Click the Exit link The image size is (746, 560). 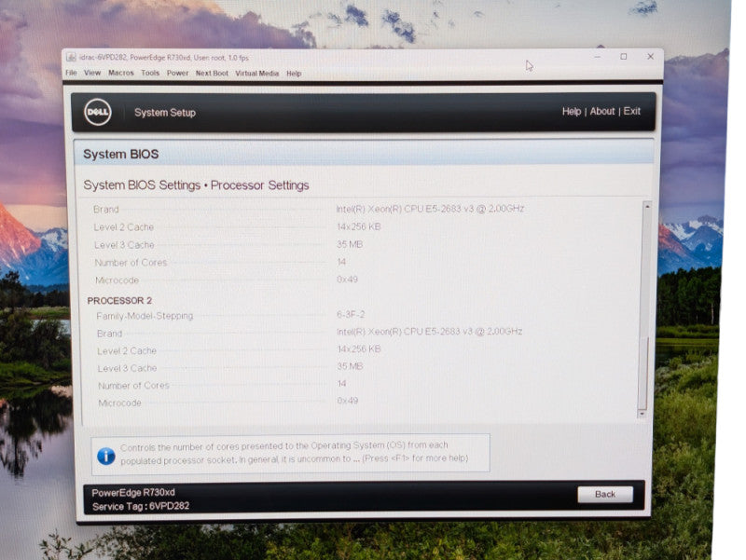[x=632, y=111]
